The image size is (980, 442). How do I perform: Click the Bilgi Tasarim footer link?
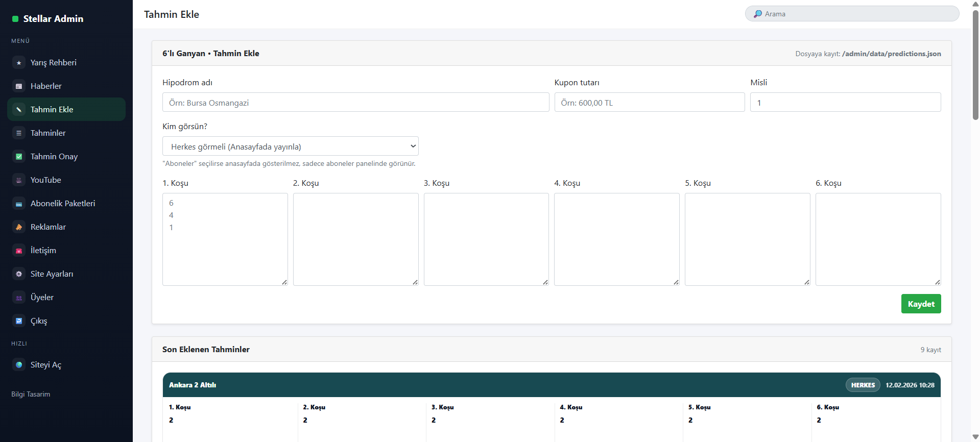pos(31,395)
